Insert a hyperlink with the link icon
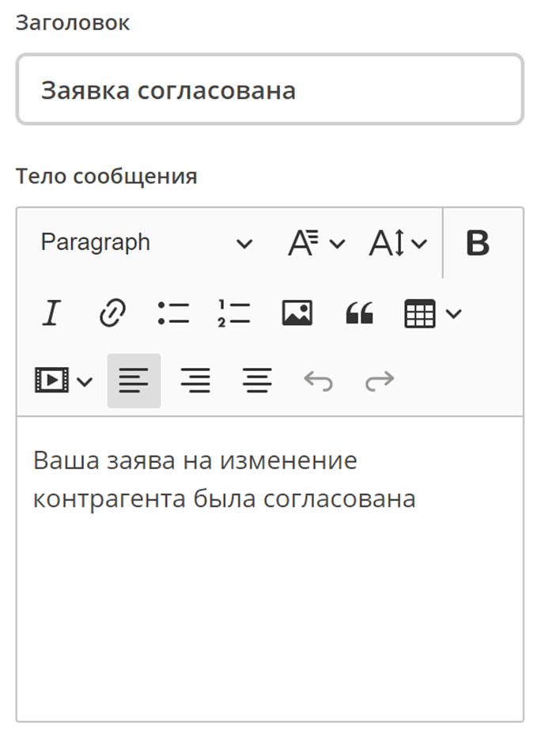 [x=112, y=313]
